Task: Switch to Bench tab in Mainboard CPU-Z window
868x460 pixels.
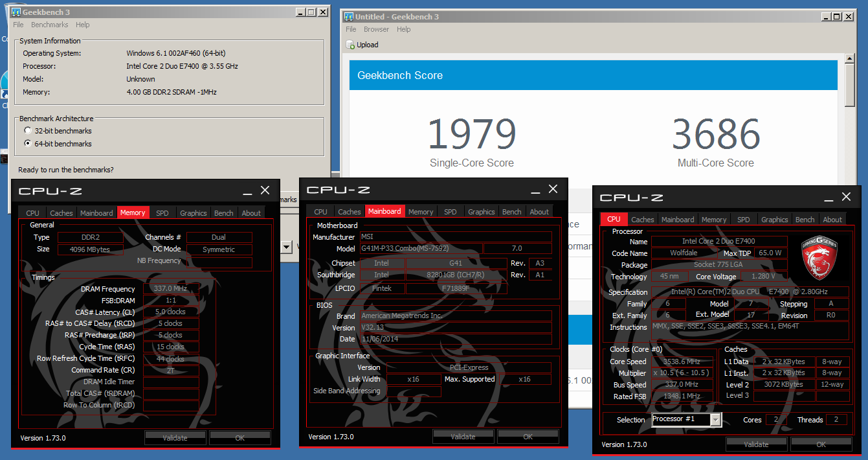Action: click(x=512, y=211)
